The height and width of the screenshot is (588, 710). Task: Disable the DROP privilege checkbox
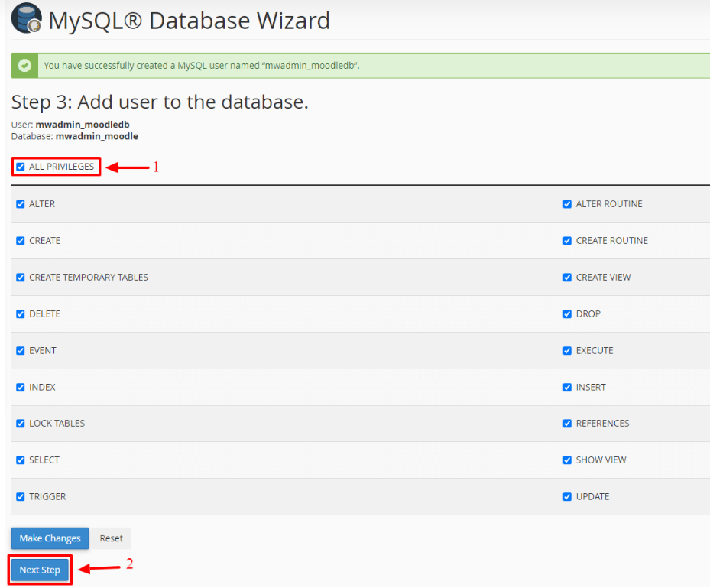point(567,314)
